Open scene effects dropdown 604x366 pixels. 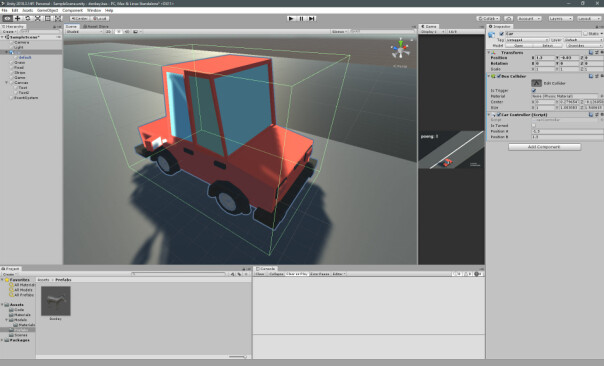pyautogui.click(x=137, y=32)
